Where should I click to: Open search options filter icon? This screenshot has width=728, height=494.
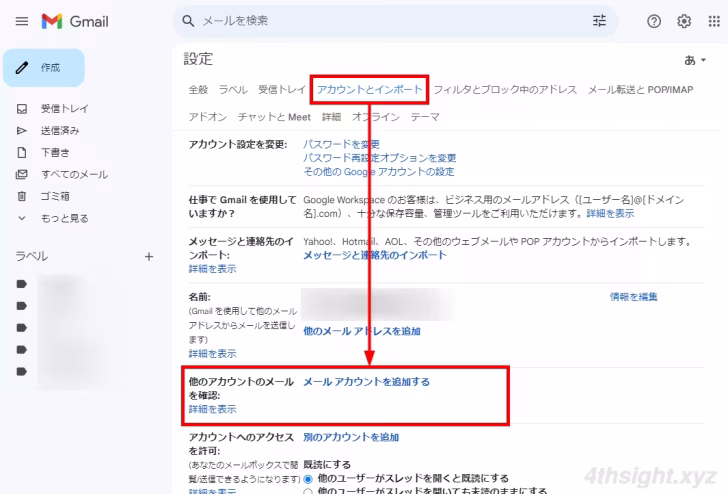tap(599, 21)
